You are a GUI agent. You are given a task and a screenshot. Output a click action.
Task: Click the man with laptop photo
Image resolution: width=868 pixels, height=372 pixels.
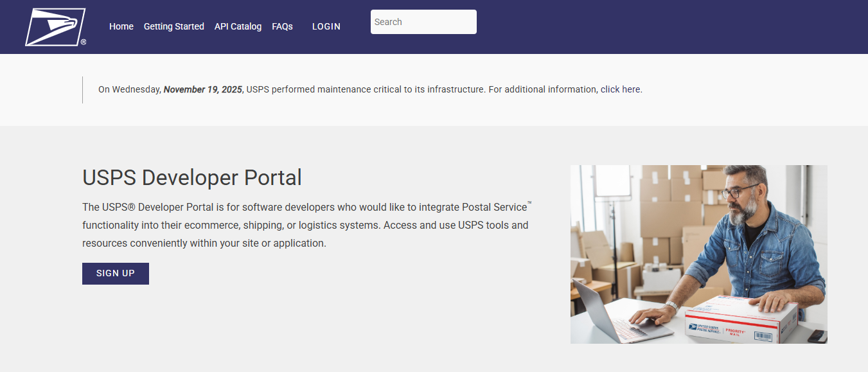point(699,254)
